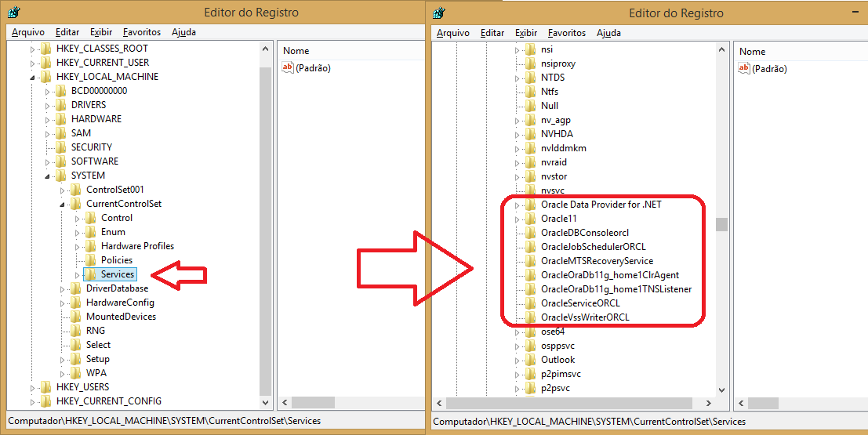Screen dimensions: 868x435
Task: Expand the HKEY_CURRENT_USER node
Action: click(x=33, y=63)
